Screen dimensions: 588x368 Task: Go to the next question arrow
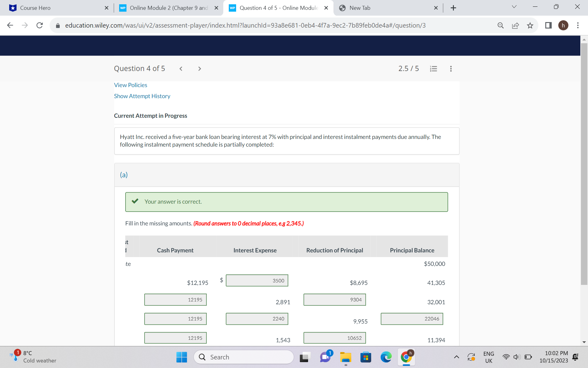(199, 69)
